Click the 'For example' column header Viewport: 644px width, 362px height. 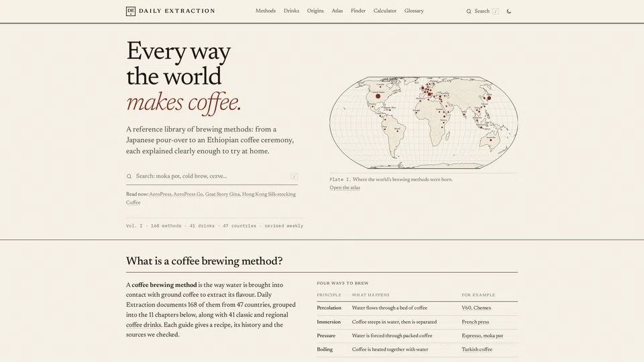pyautogui.click(x=478, y=295)
